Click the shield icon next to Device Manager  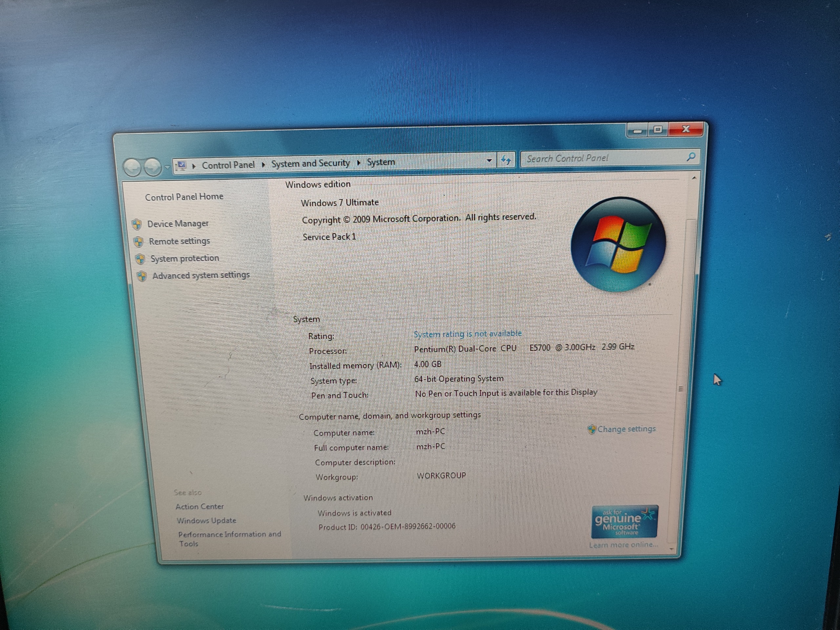pos(137,224)
